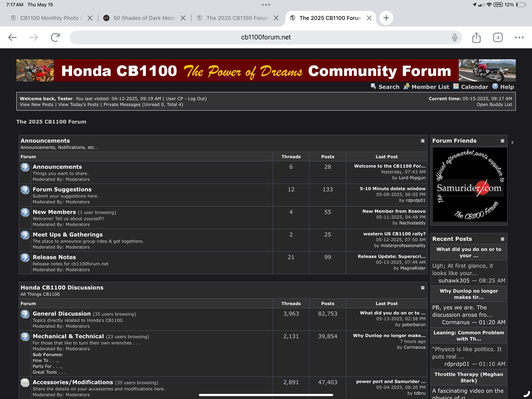Tap the browser forward arrow

tap(34, 37)
